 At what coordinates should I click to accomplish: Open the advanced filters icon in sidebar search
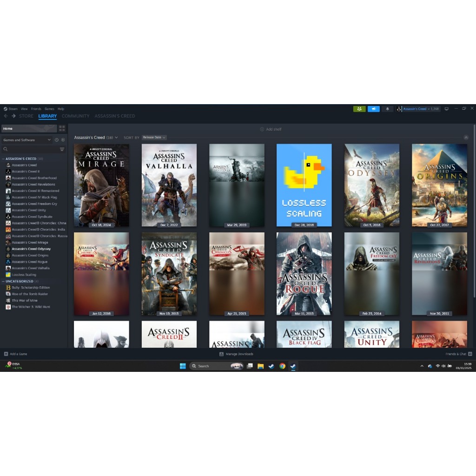click(62, 149)
